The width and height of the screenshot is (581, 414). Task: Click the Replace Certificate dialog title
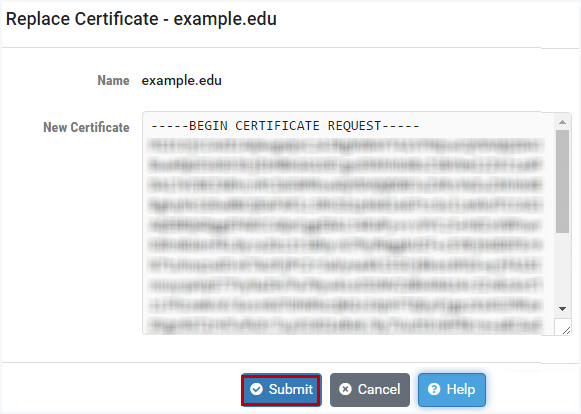[x=141, y=19]
